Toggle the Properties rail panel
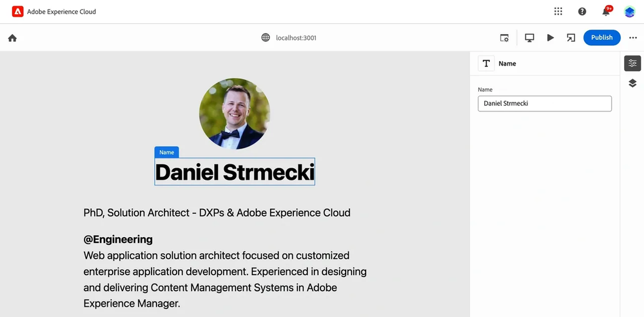This screenshot has width=644, height=317. tap(632, 63)
